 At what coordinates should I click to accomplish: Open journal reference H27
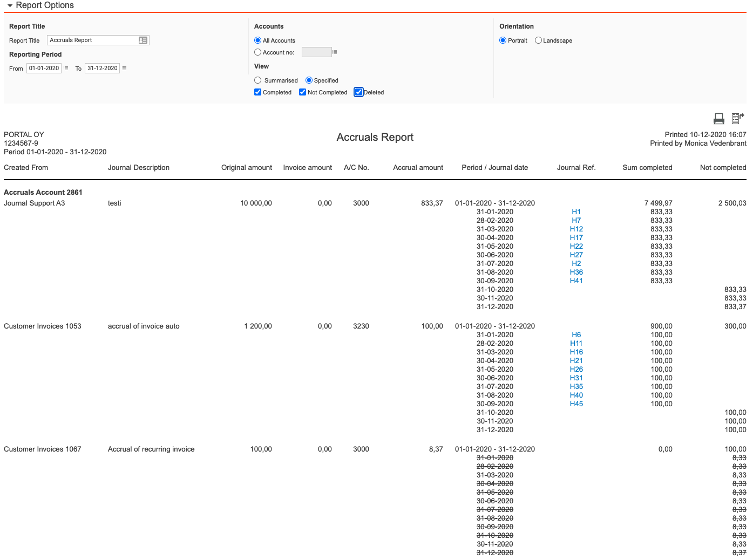(576, 255)
